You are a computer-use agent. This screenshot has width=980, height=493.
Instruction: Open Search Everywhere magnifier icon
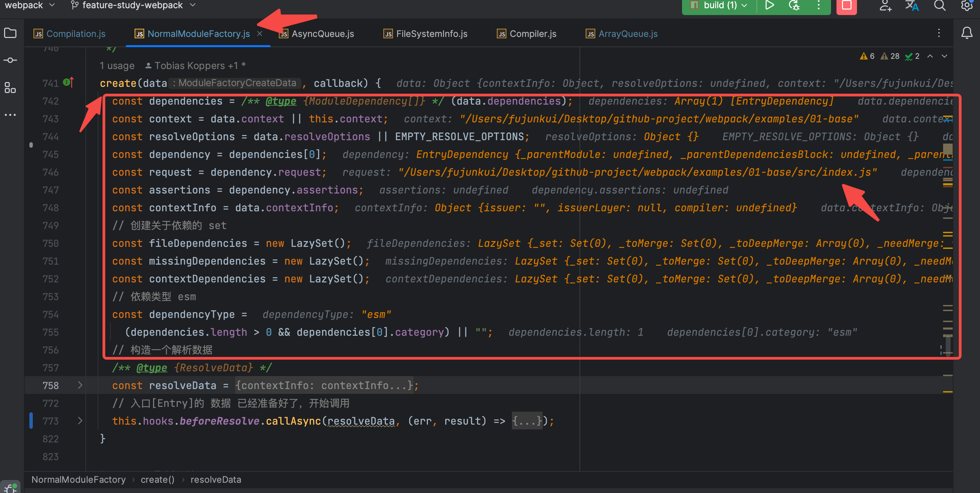click(940, 5)
